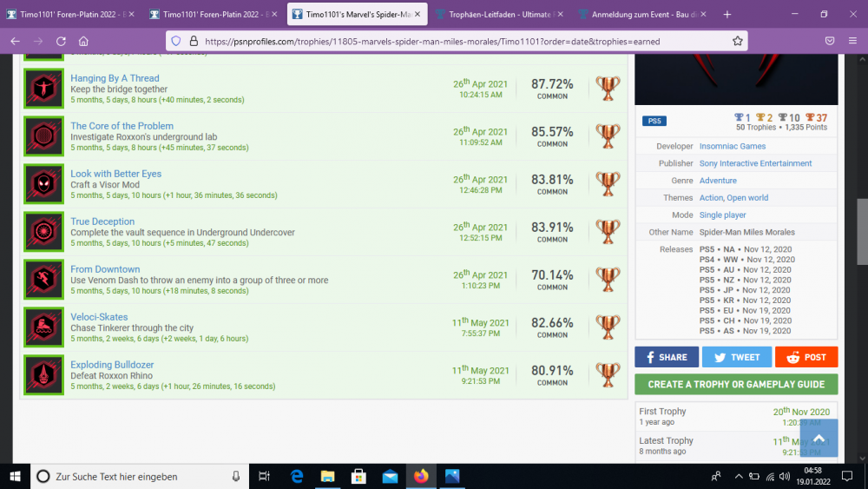The height and width of the screenshot is (489, 868).
Task: Click Create a Trophy or Gameplay Guide
Action: coord(736,384)
